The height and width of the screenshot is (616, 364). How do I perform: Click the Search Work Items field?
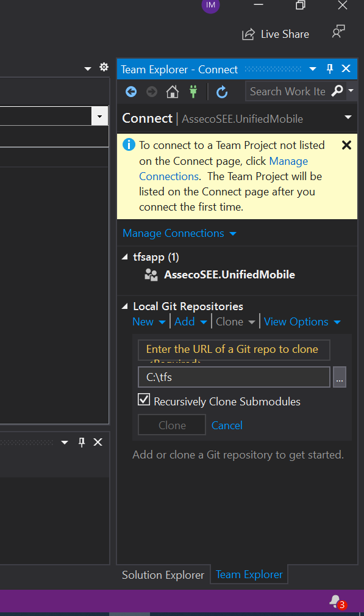pyautogui.click(x=288, y=91)
